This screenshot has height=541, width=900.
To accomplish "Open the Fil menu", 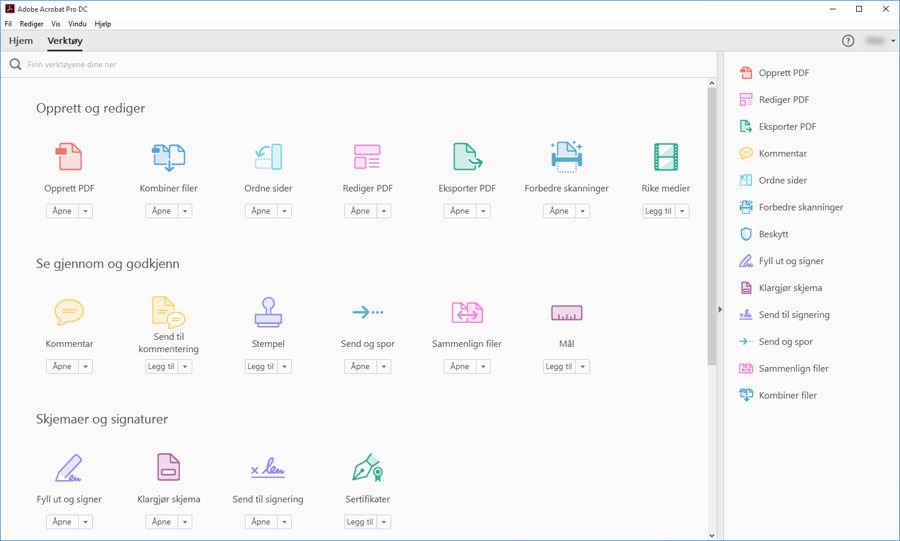I will click(x=8, y=24).
